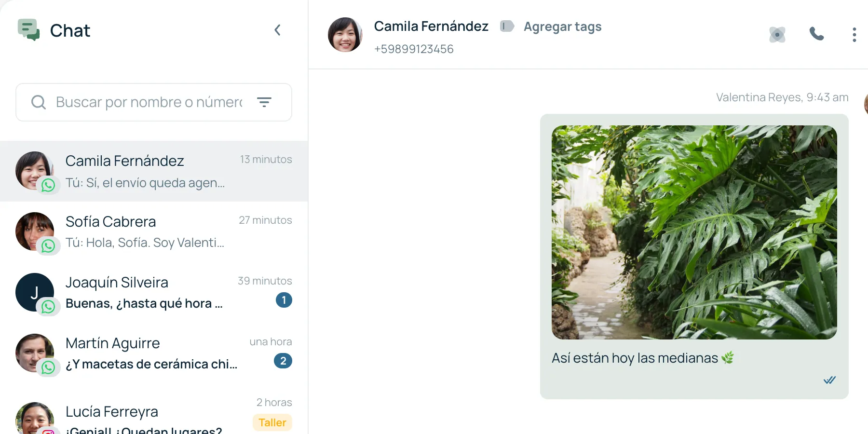Open the Camila Fernández conversation

pos(154,171)
